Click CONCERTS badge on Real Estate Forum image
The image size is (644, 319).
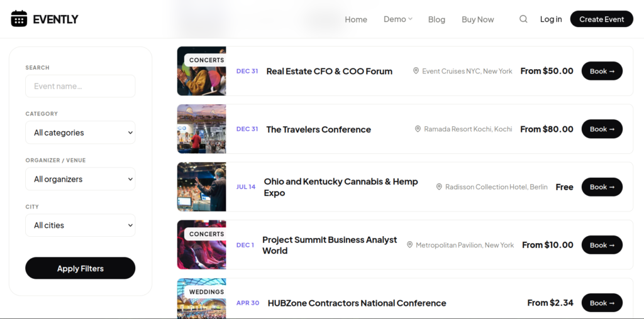(206, 60)
